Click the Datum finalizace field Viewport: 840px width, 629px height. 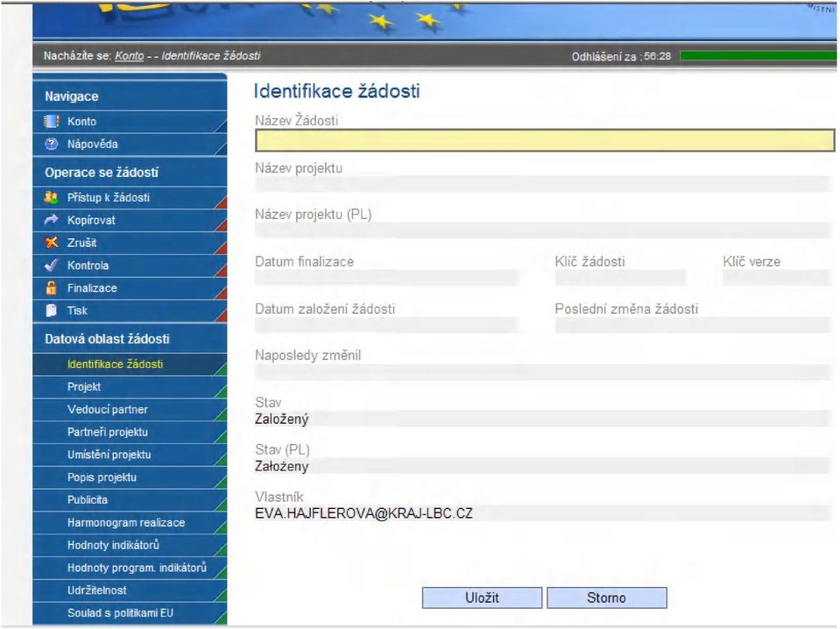click(387, 278)
